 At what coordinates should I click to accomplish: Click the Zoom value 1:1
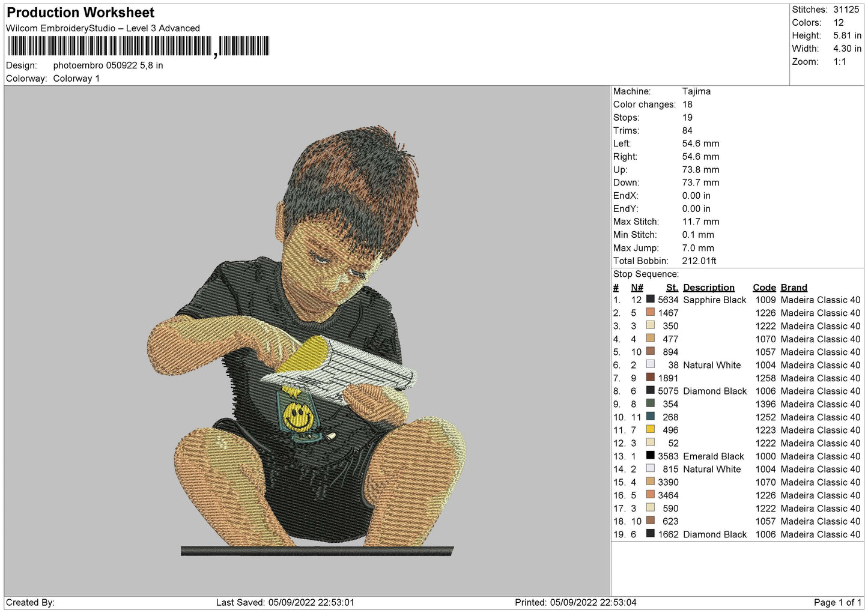[840, 62]
